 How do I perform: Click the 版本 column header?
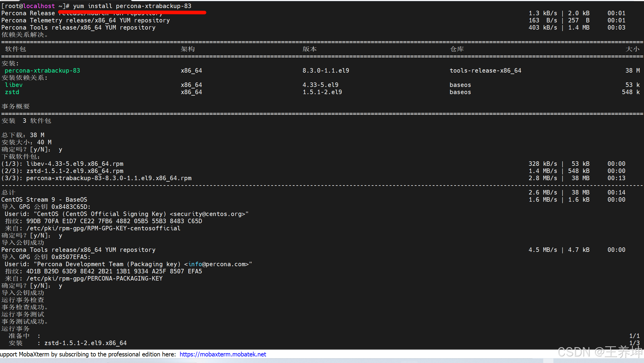coord(309,49)
